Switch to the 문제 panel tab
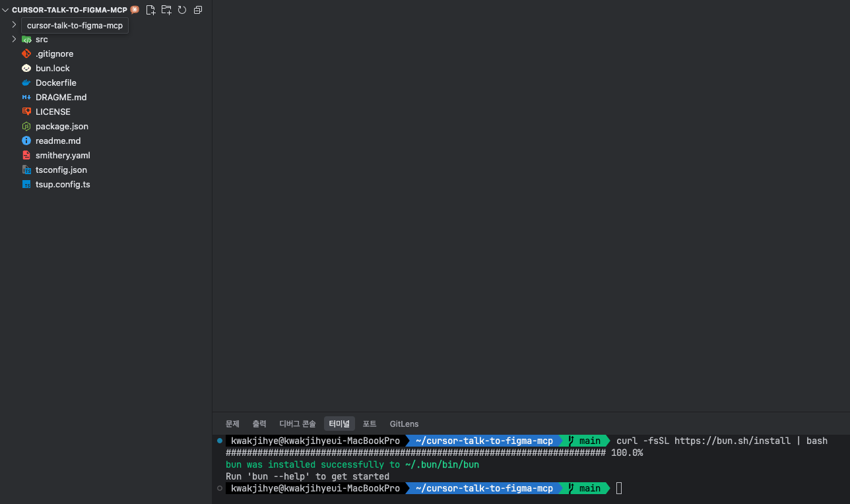850x504 pixels. (x=232, y=424)
